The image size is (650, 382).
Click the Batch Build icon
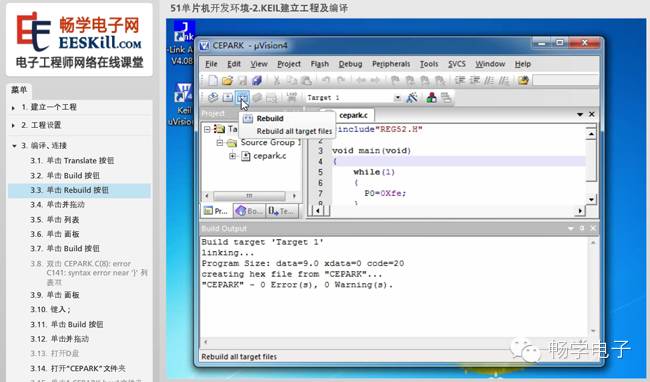tap(257, 98)
